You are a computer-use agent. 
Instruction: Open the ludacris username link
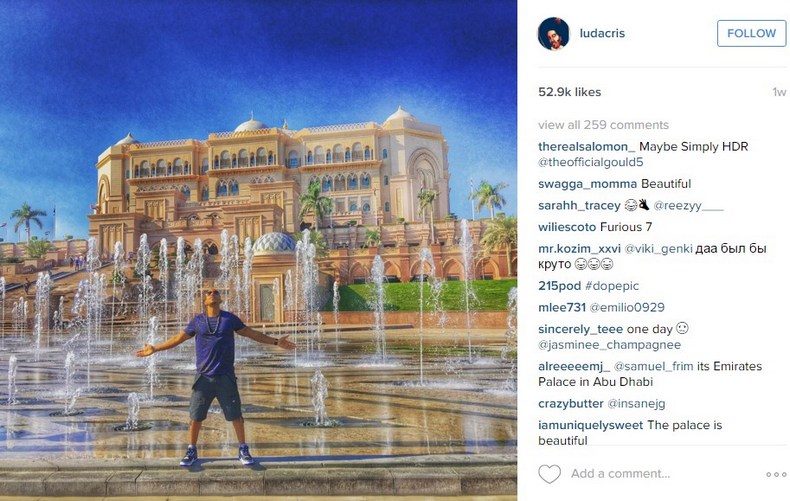pos(602,33)
